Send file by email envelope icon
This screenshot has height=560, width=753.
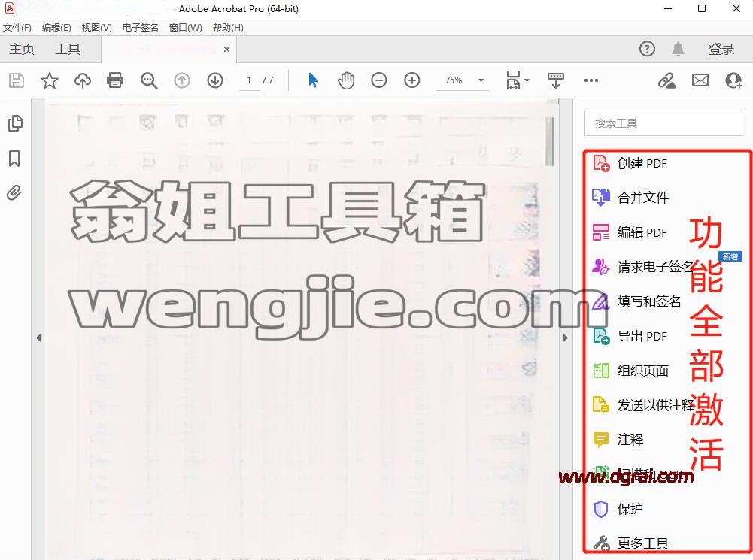pyautogui.click(x=700, y=80)
